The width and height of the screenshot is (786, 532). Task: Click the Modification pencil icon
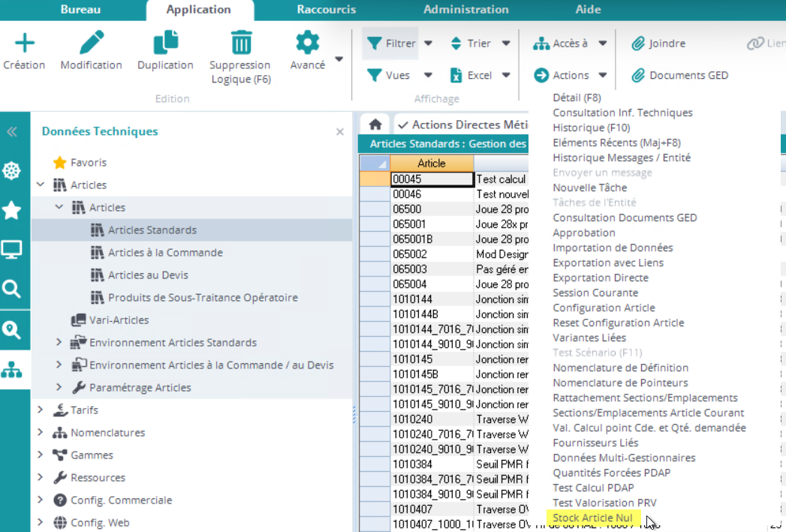[x=91, y=43]
